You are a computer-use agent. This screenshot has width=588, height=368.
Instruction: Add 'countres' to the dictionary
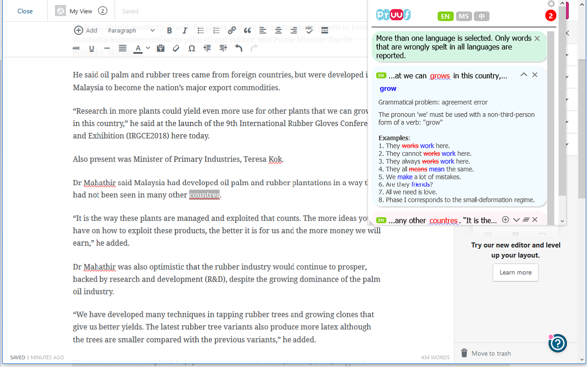(x=506, y=220)
